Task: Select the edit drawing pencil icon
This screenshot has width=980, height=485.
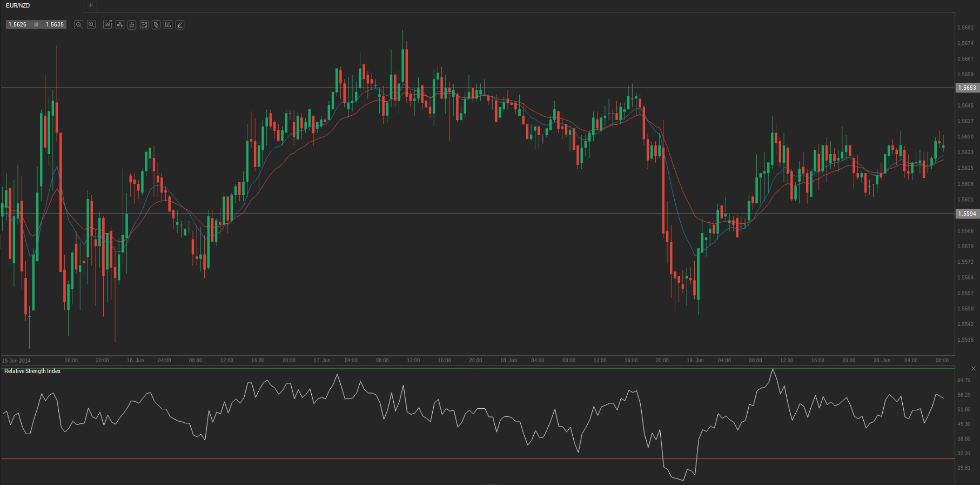Action: pos(168,25)
